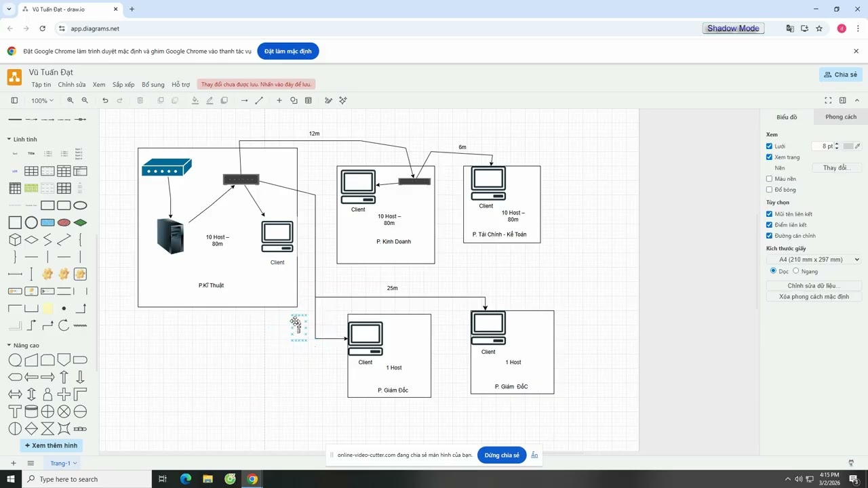The width and height of the screenshot is (868, 488).
Task: Open Chrome tab search dropdown arrow
Action: point(9,9)
